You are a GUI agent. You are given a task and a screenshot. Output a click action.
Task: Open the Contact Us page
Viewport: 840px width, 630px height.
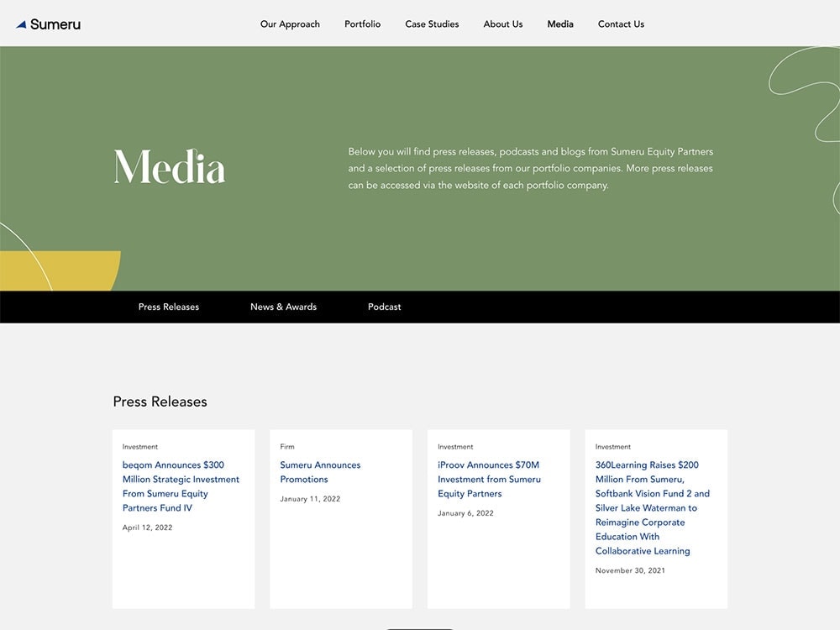pyautogui.click(x=621, y=24)
